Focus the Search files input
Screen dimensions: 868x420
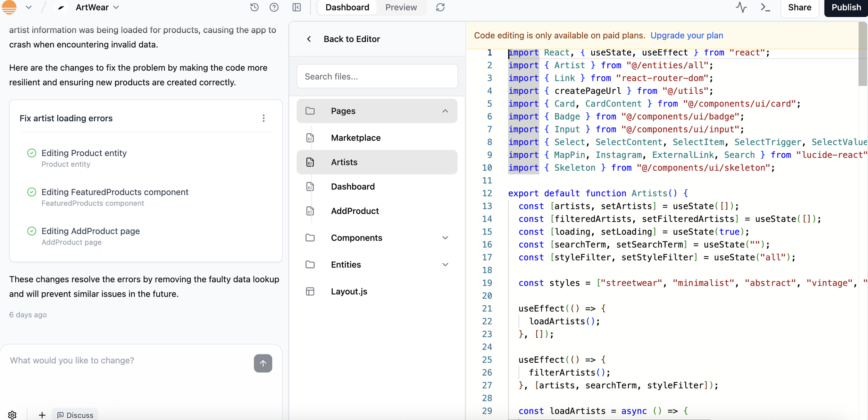pyautogui.click(x=377, y=76)
